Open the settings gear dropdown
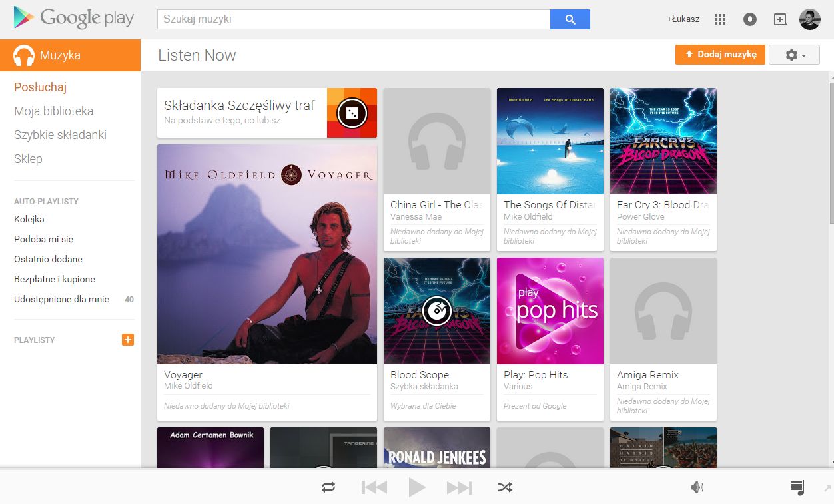The image size is (834, 504). (x=794, y=55)
